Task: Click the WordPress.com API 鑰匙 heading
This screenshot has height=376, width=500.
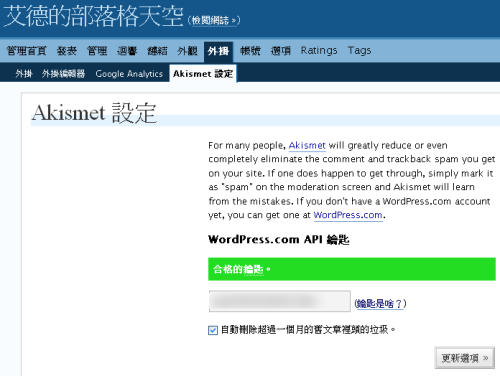Action: [279, 239]
